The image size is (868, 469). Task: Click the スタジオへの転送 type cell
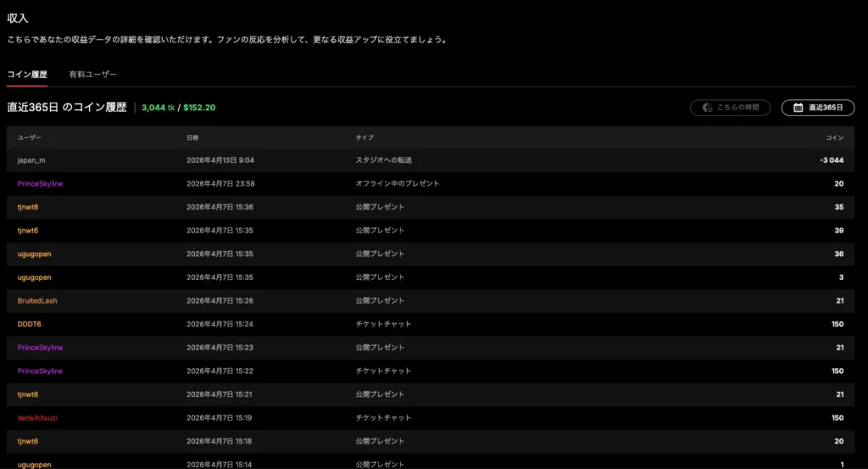click(x=384, y=160)
